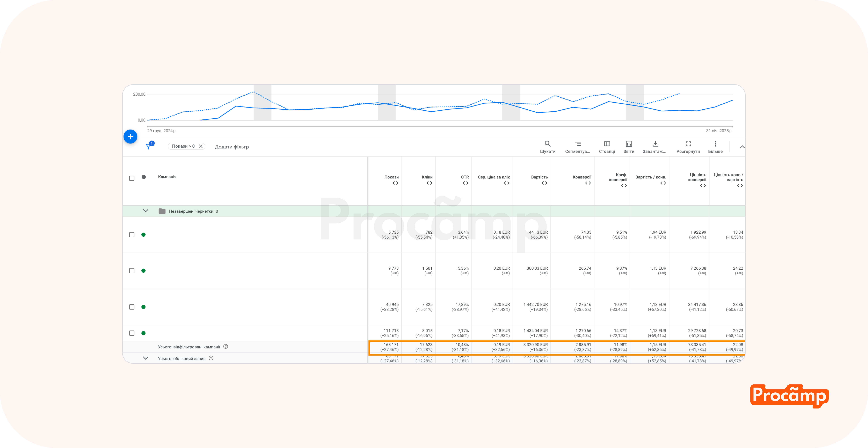868x448 pixels.
Task: Collapse the chart with the up chevron
Action: pos(742,147)
